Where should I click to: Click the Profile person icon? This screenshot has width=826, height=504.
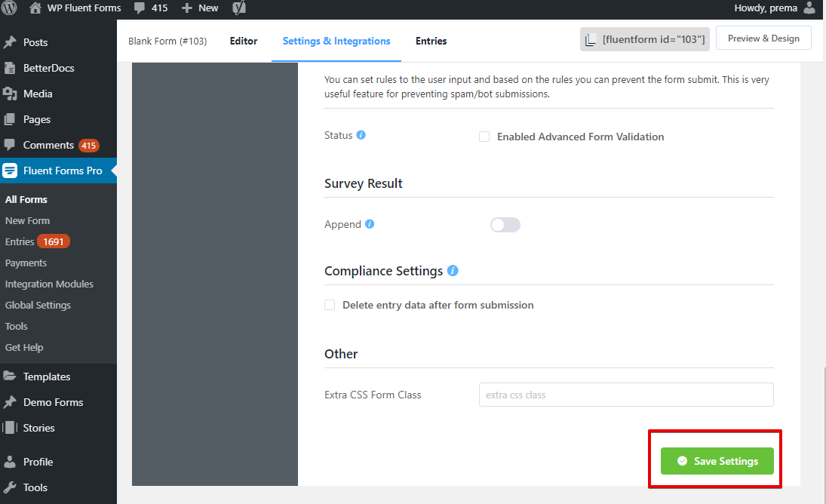10,462
